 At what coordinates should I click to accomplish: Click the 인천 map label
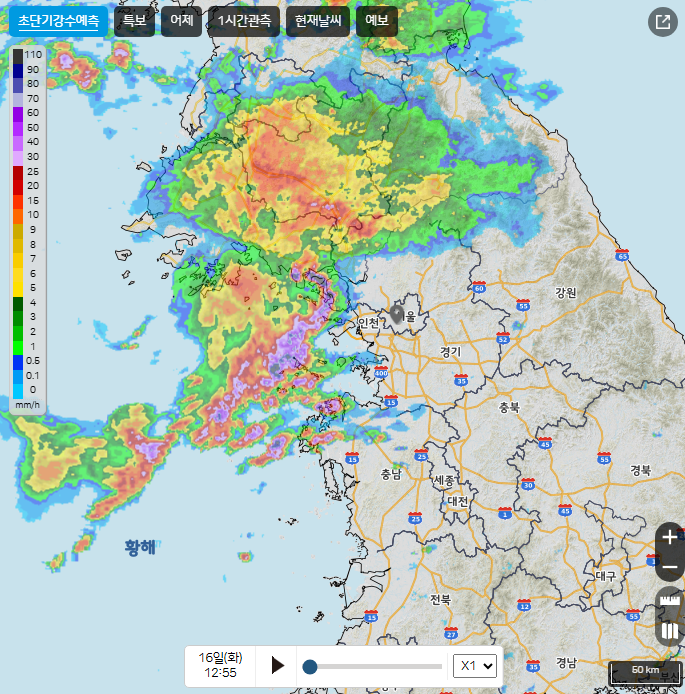[368, 323]
